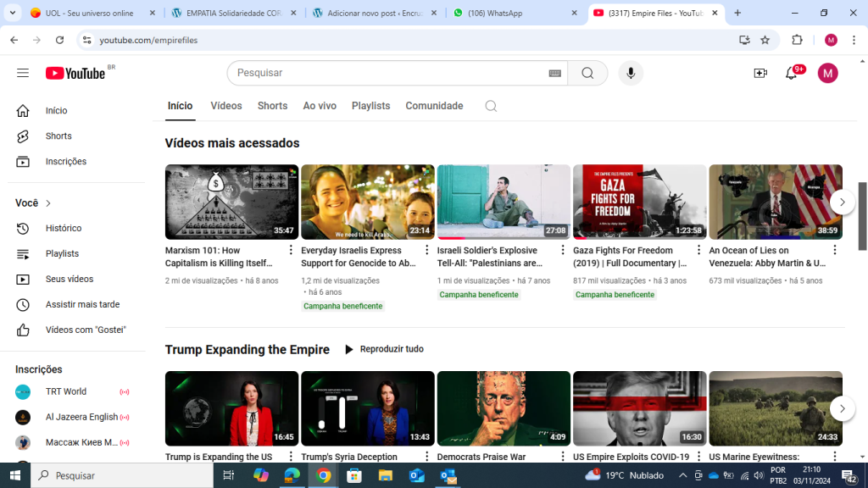Click the voice search microphone icon
Image resolution: width=868 pixels, height=488 pixels.
pyautogui.click(x=630, y=73)
